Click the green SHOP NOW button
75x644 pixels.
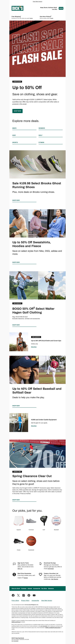pos(17,111)
